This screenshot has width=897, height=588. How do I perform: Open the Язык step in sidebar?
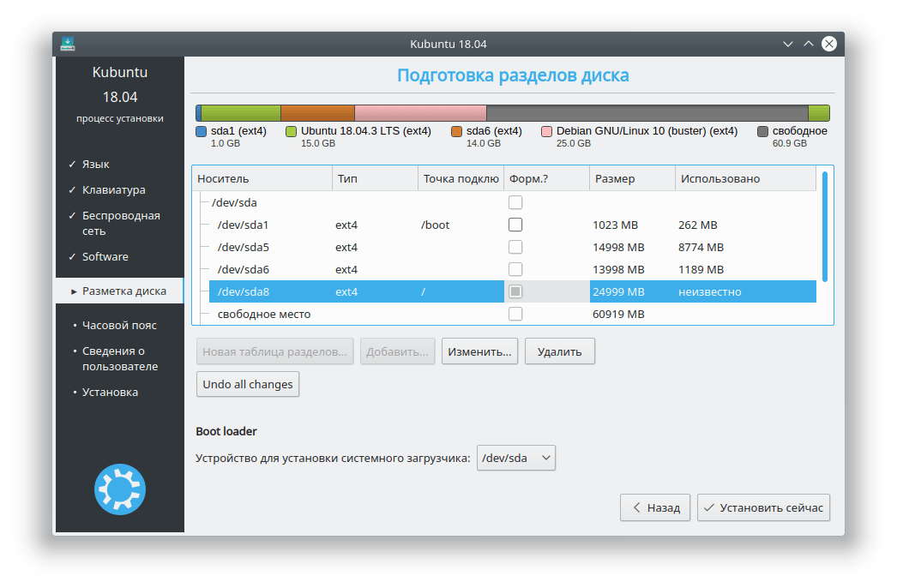95,165
